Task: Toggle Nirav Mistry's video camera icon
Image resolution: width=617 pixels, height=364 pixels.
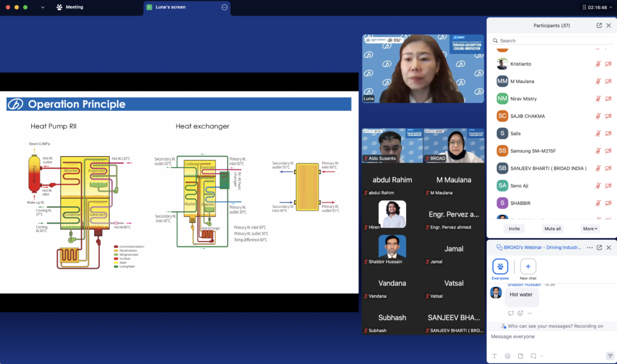Action: [608, 99]
